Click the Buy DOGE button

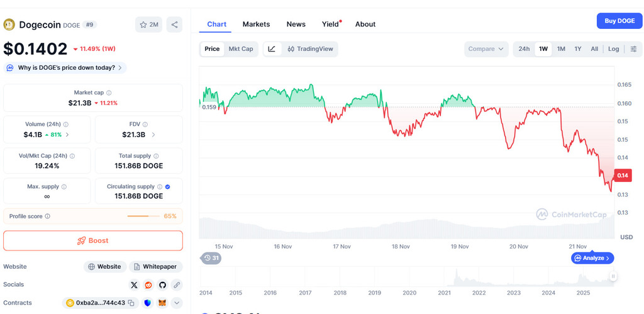pos(619,21)
